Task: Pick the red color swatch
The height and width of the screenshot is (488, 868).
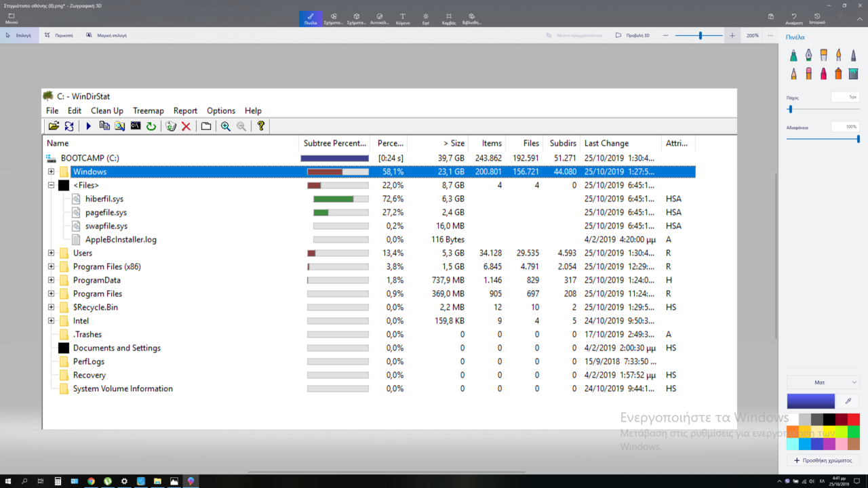Action: click(853, 420)
